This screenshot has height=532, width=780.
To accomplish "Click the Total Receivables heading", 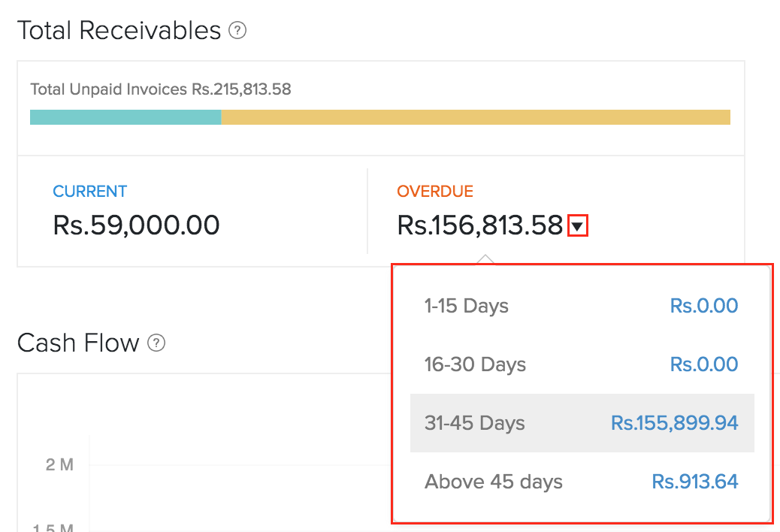I will (x=119, y=31).
